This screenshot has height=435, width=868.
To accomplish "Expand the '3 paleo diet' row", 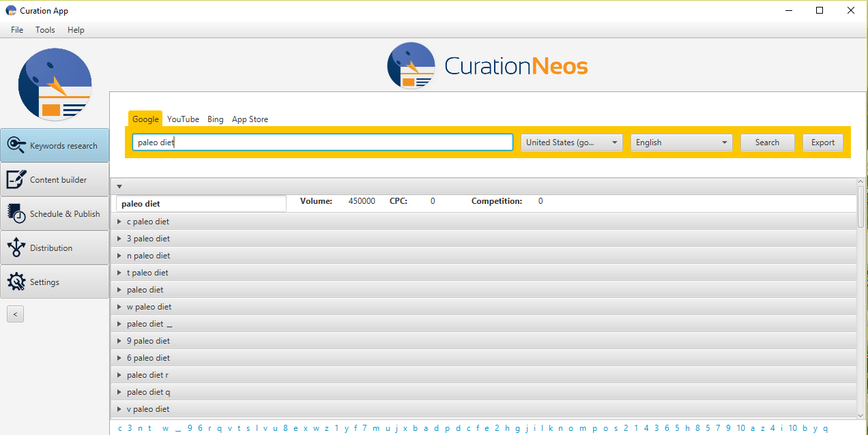I will [x=483, y=239].
